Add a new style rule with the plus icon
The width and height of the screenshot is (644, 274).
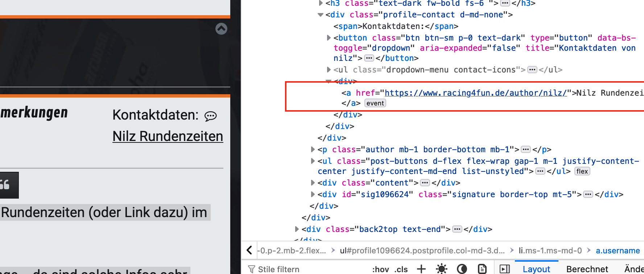pyautogui.click(x=421, y=269)
